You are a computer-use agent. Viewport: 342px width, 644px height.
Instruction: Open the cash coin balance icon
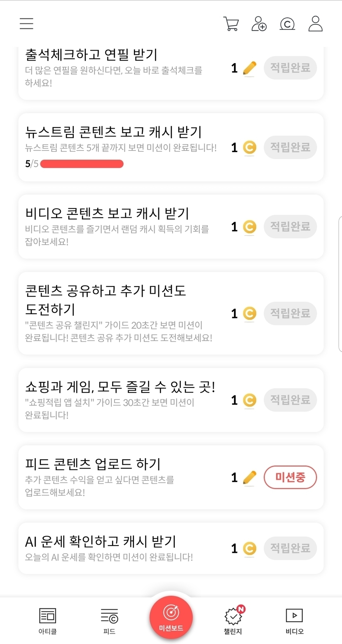(x=287, y=24)
